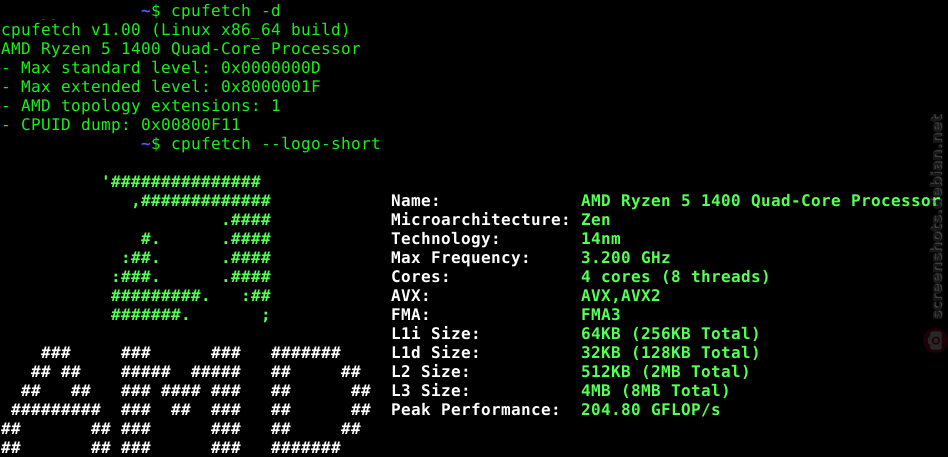Click the '4 cores (8 threads)' value

pyautogui.click(x=675, y=277)
